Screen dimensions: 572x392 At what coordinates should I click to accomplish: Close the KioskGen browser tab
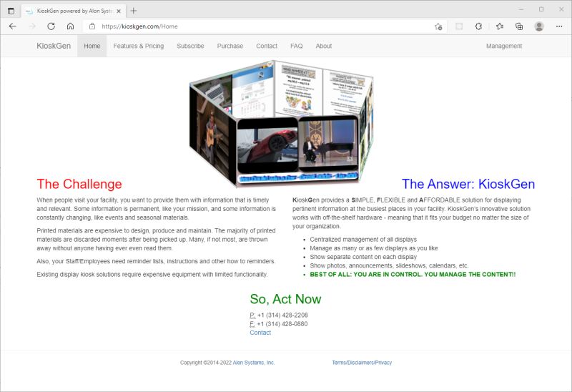pos(119,11)
